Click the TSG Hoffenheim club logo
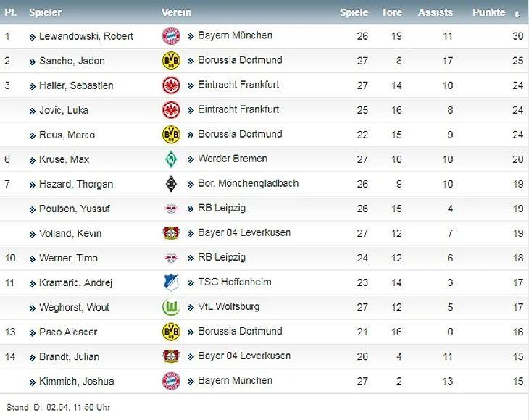This screenshot has height=420, width=529. pyautogui.click(x=171, y=282)
